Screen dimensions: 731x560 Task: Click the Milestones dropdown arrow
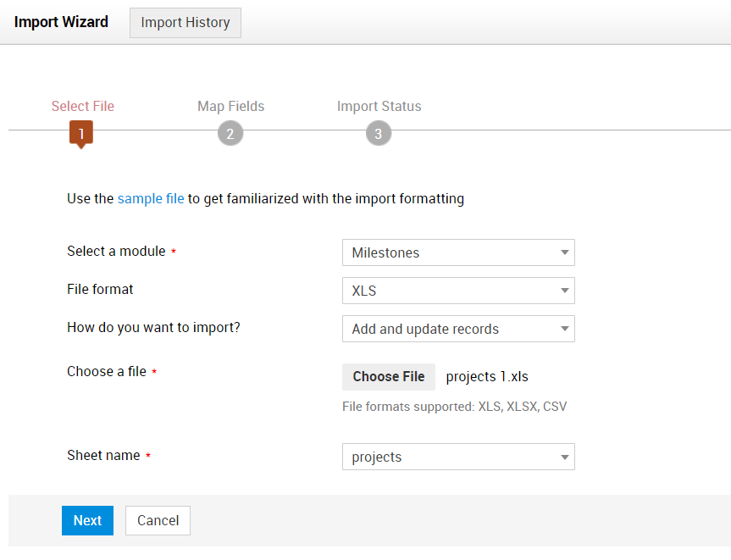tap(564, 252)
